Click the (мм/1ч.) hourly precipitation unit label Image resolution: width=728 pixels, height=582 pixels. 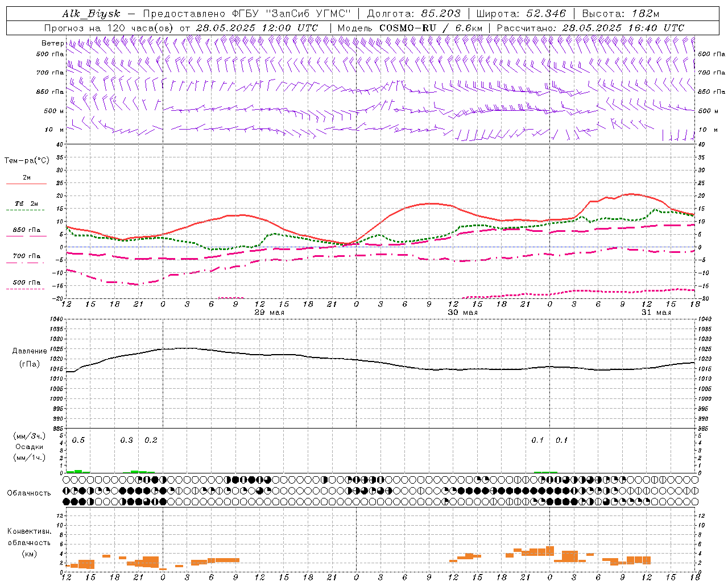(x=29, y=458)
